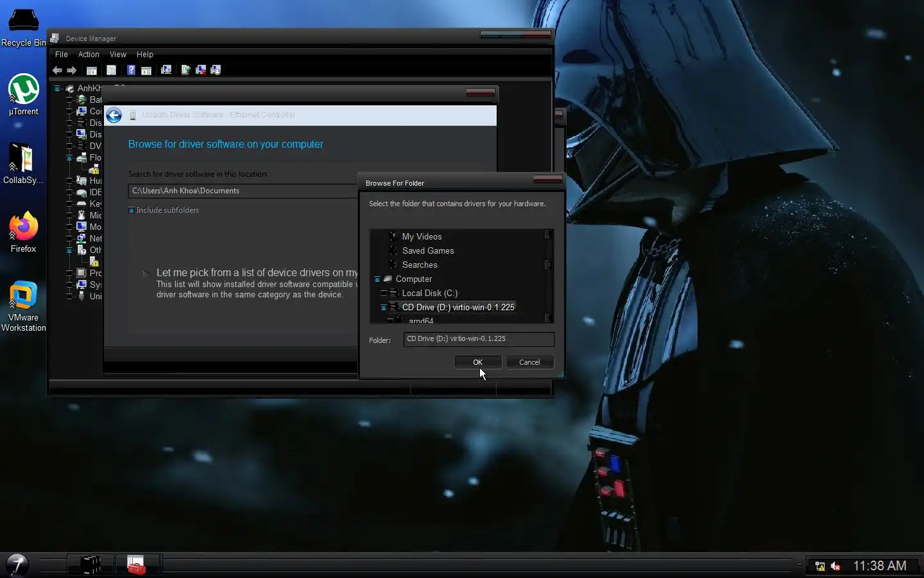Click the blue back arrow in Update Driver wizard
924x578 pixels.
tap(114, 115)
